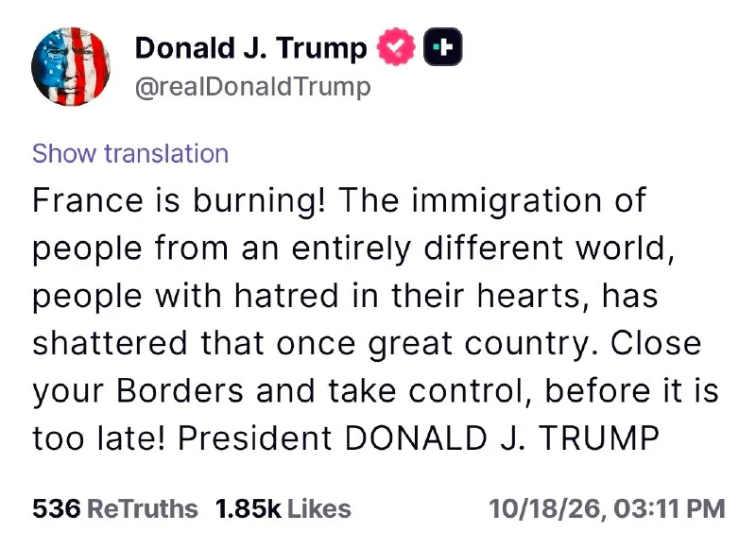The width and height of the screenshot is (756, 549).
Task: Open the Likes label list
Action: pos(319,508)
